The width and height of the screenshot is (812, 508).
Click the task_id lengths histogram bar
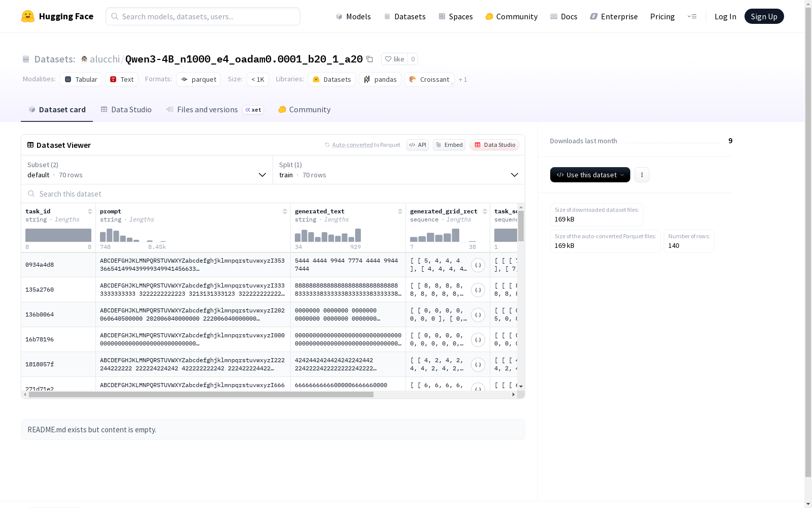58,235
